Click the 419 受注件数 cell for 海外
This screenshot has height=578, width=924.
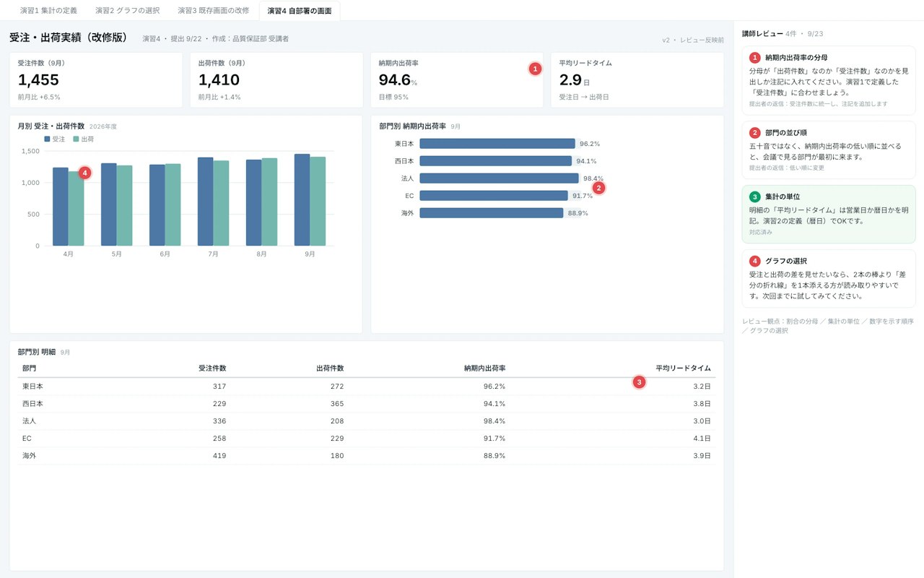coord(219,456)
